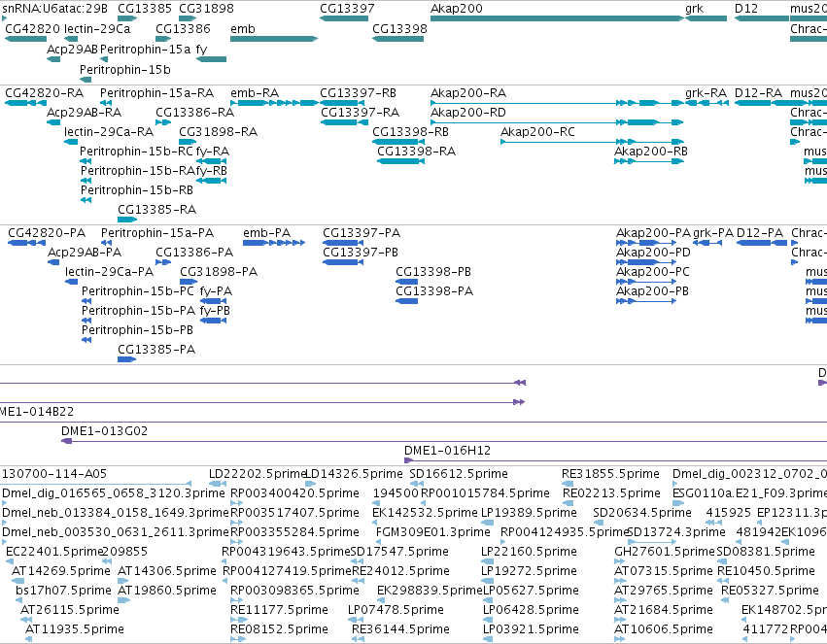Open the CG42820-RA transcript label
Viewport: 827px width, 644px height.
(45, 92)
